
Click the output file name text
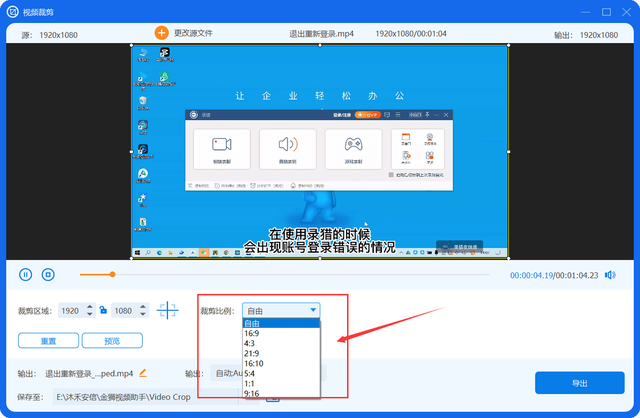[89, 374]
